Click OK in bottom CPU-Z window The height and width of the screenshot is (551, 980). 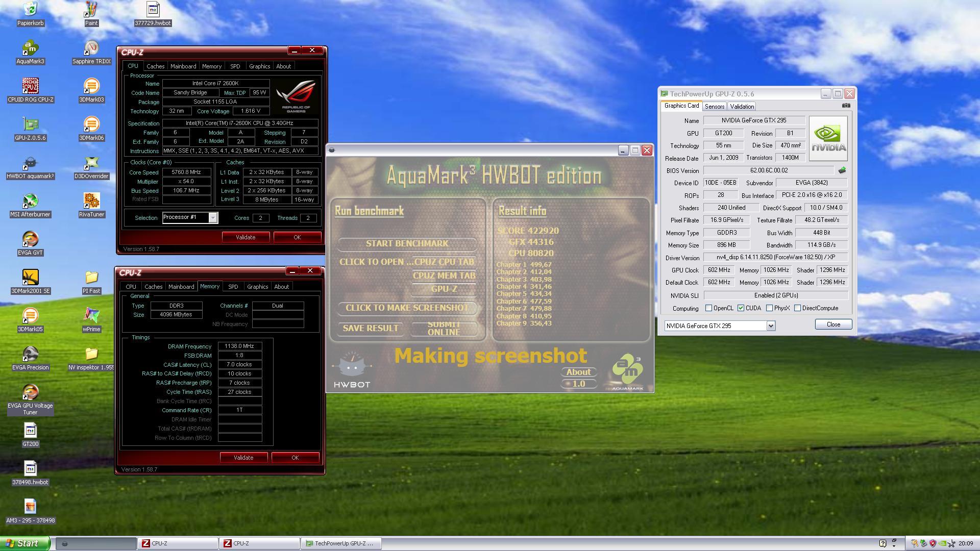coord(295,458)
